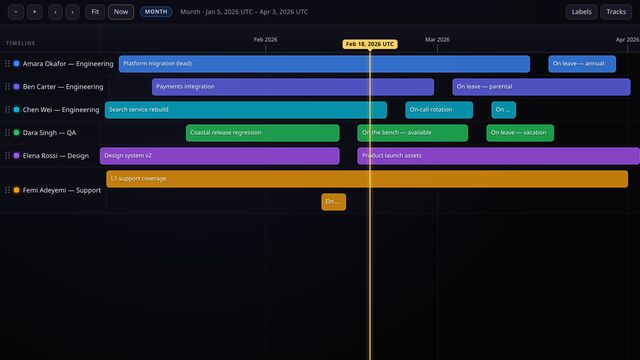Viewport: 640px width, 360px height.
Task: Open the On leave — vacation bar
Action: coord(520,133)
